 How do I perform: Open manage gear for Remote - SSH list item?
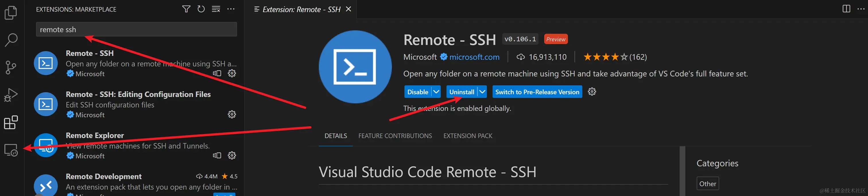pyautogui.click(x=232, y=73)
